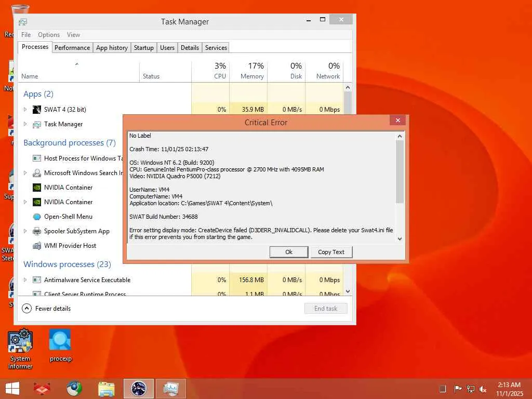Click the Spooler SubSystem App printer icon

(37, 231)
